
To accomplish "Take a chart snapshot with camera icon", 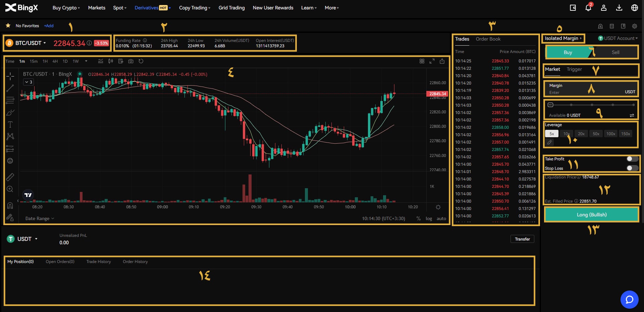I will coord(131,61).
